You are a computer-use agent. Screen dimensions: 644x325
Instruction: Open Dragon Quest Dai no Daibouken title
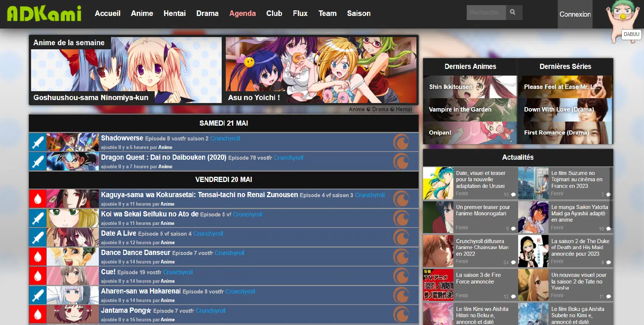pyautogui.click(x=164, y=157)
